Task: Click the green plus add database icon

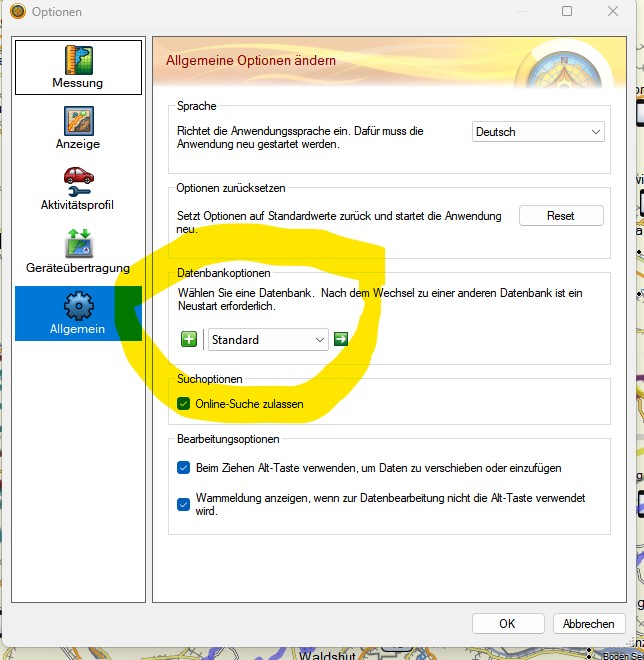Action: (189, 339)
